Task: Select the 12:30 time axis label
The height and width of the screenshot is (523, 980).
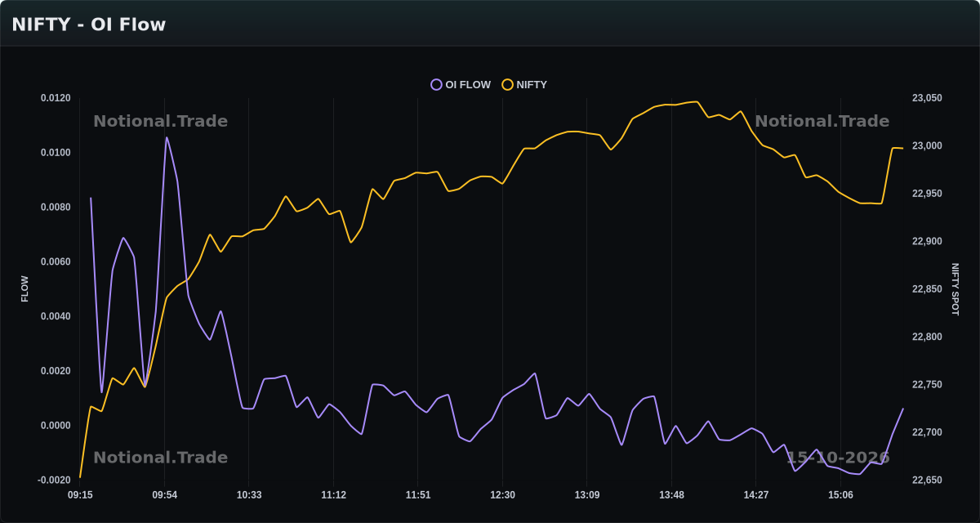Action: pos(502,494)
